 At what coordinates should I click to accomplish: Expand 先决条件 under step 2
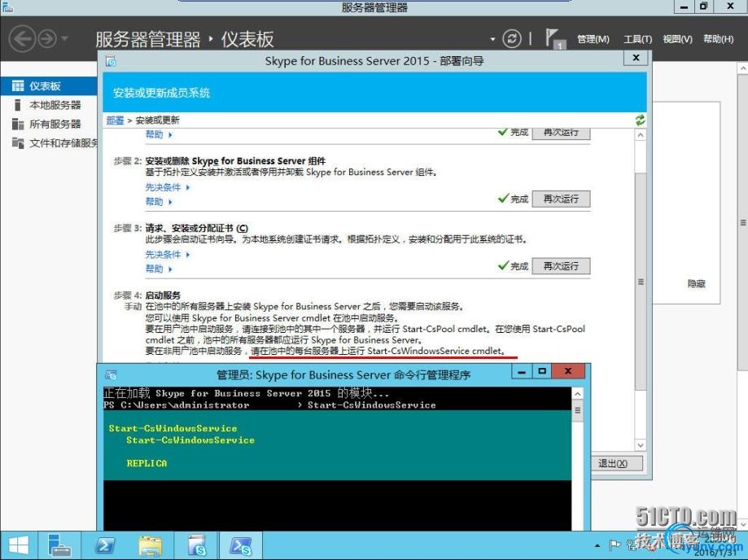point(167,187)
